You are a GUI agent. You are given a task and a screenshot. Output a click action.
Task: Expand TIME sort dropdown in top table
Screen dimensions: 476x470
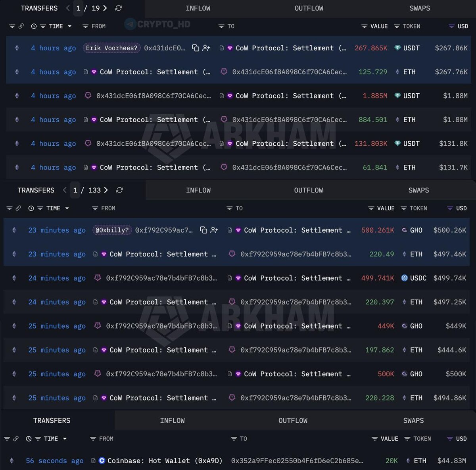click(70, 26)
